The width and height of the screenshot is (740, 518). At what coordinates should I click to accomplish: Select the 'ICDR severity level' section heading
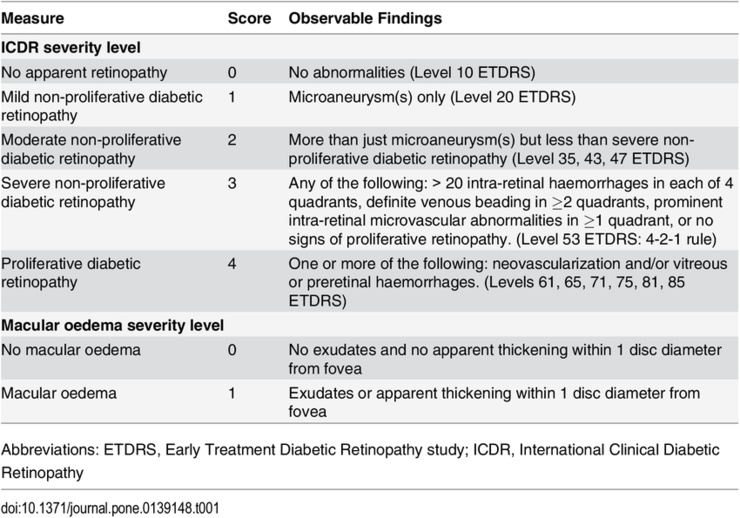tap(70, 46)
